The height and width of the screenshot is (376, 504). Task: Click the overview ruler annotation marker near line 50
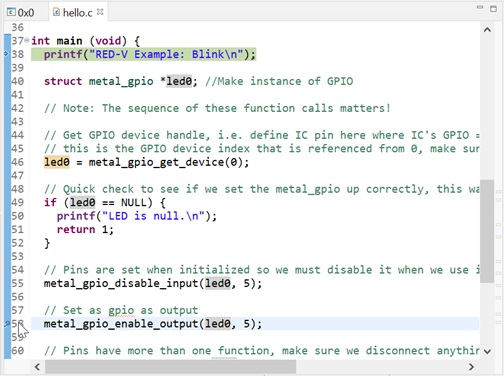pyautogui.click(x=498, y=225)
